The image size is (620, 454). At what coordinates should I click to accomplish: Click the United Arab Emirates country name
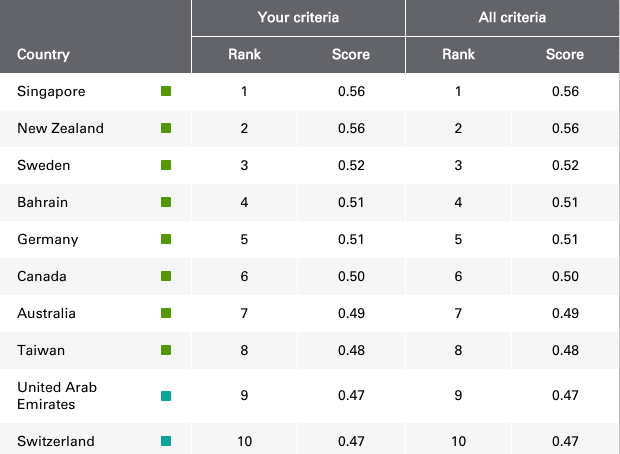tap(57, 396)
